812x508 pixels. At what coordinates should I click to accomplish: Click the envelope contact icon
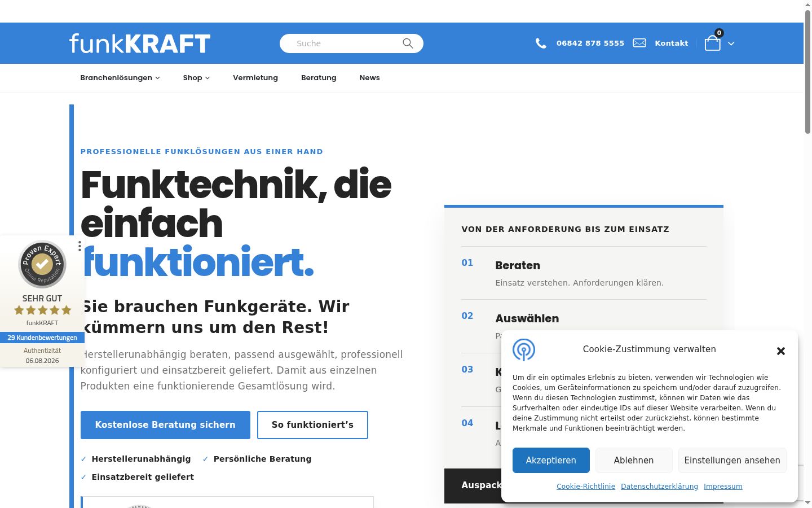(639, 43)
